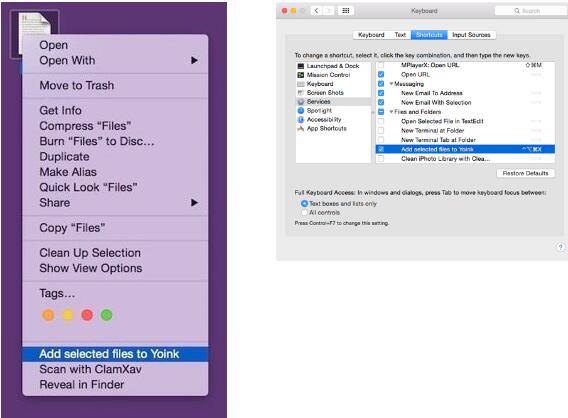
Task: Select Scan with ClamXav menu entry
Action: point(115,369)
